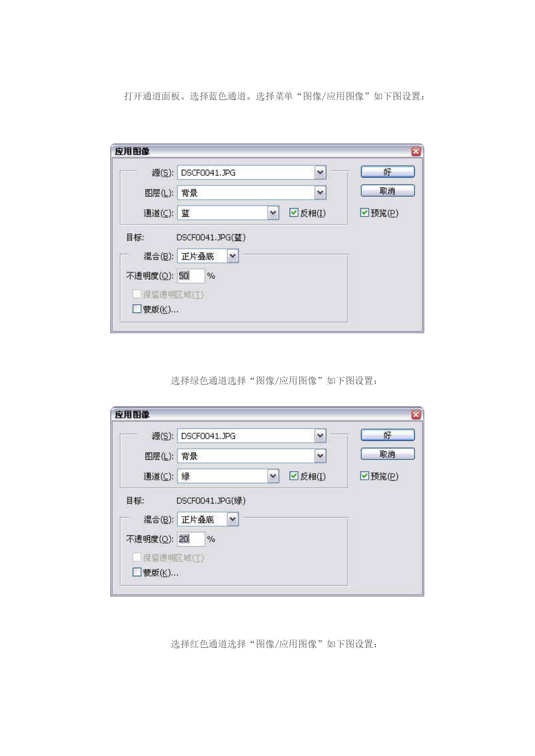This screenshot has height=756, width=535.
Task: Enable 蒙版 checkbox in the second dialog
Action: point(137,572)
